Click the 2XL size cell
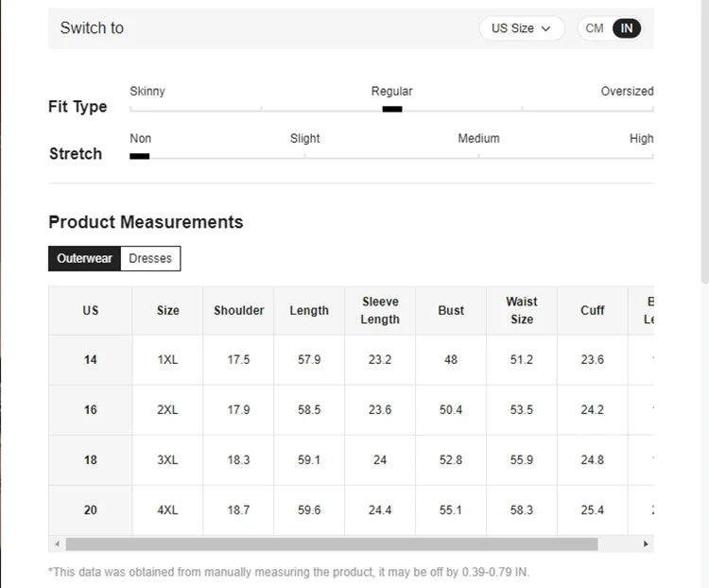 [167, 409]
